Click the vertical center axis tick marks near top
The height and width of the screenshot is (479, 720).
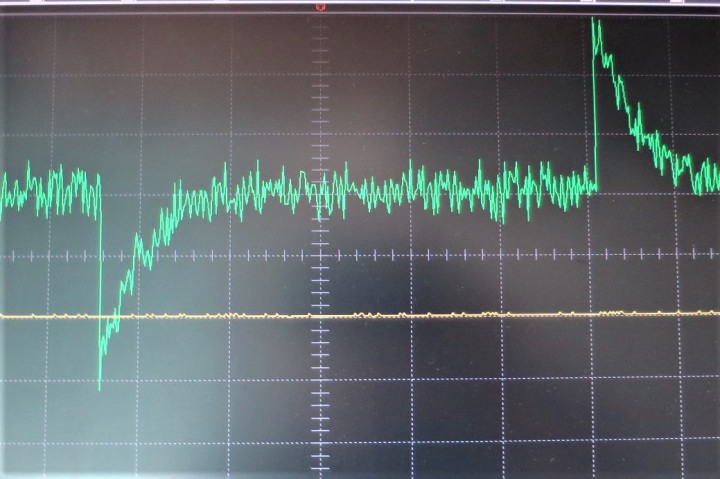(320, 60)
